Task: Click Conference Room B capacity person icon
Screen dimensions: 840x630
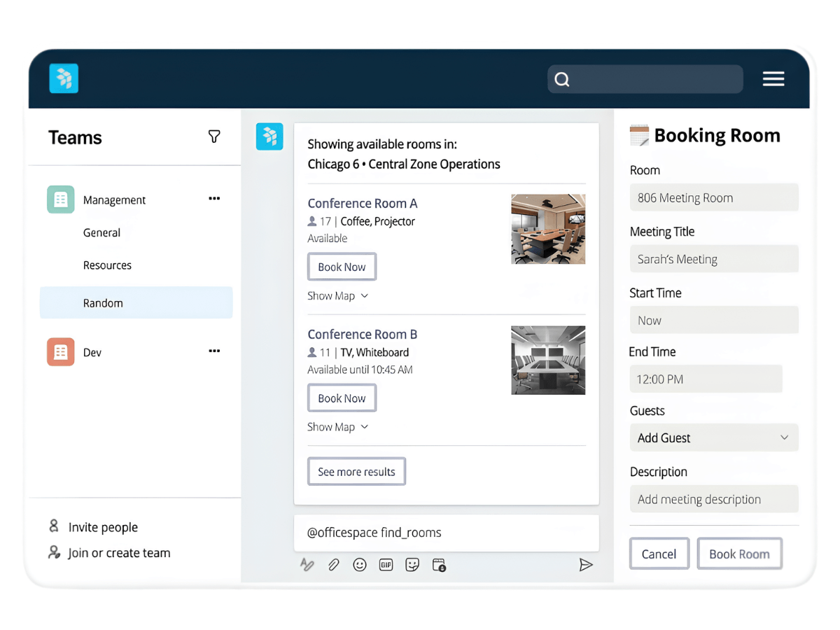Action: click(x=312, y=352)
